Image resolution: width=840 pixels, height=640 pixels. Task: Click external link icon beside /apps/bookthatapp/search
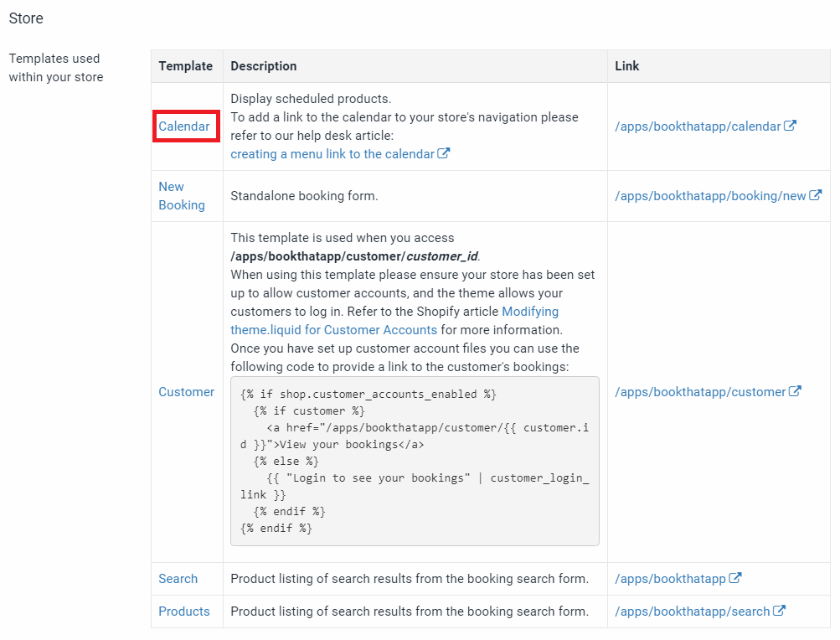click(x=779, y=611)
